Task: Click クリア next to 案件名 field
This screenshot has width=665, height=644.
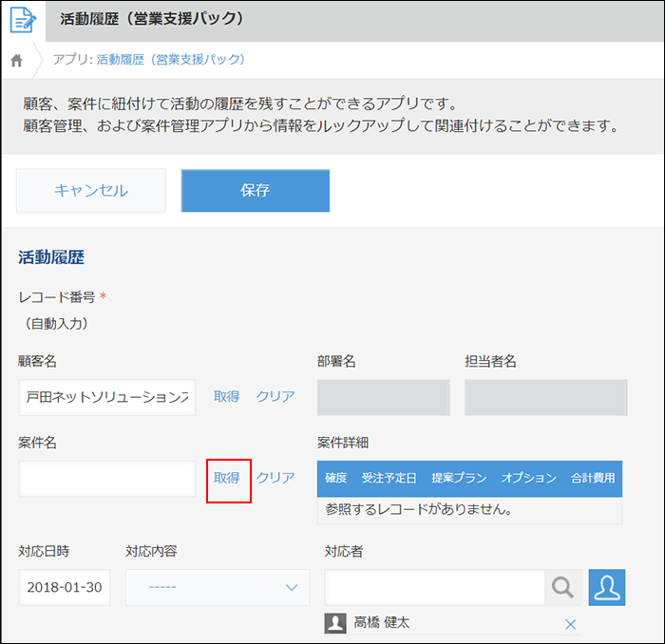Action: click(x=275, y=478)
